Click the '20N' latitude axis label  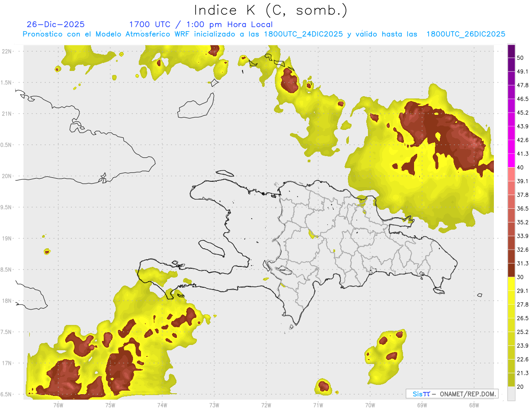tap(7, 176)
